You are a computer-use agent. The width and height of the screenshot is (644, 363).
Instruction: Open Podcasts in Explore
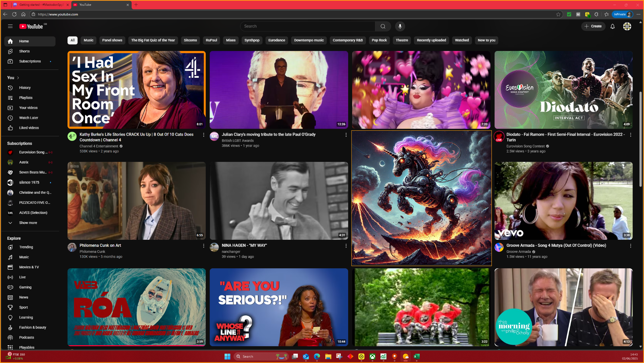point(30,338)
